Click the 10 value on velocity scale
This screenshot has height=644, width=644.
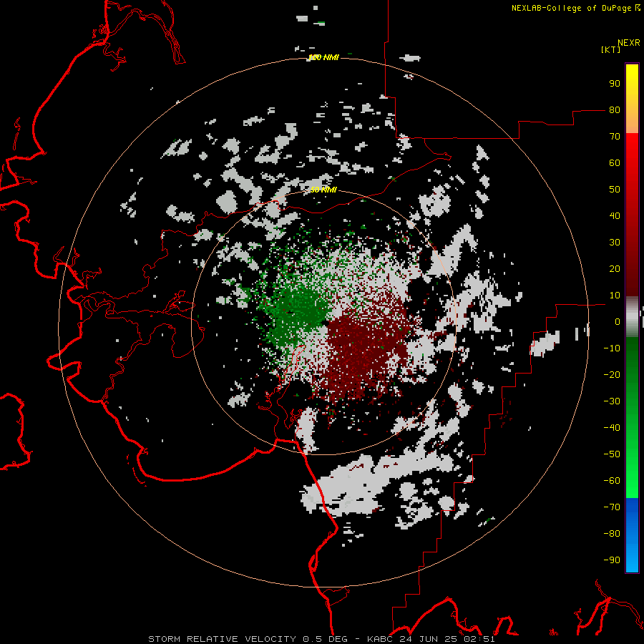[615, 296]
